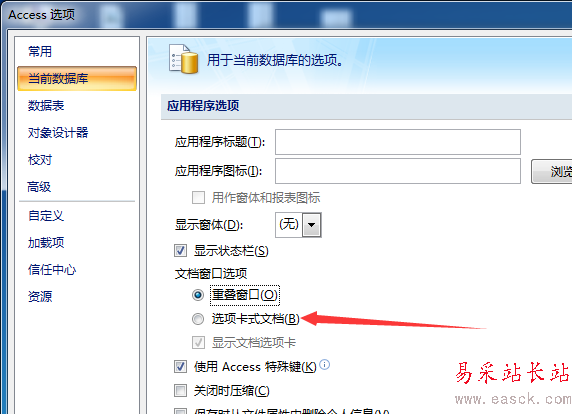Click the info icon beside Access 特殊键

[x=324, y=364]
